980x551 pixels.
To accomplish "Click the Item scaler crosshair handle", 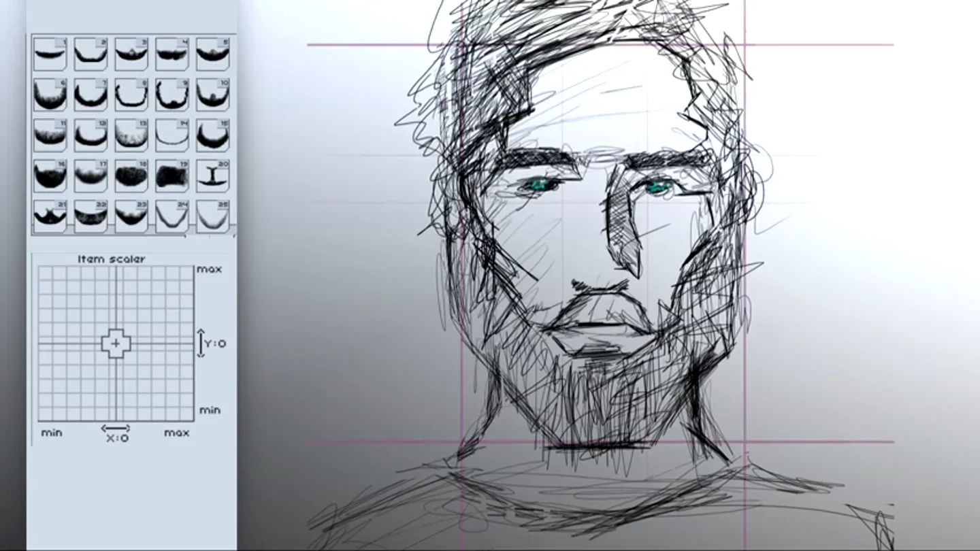I will tap(116, 344).
